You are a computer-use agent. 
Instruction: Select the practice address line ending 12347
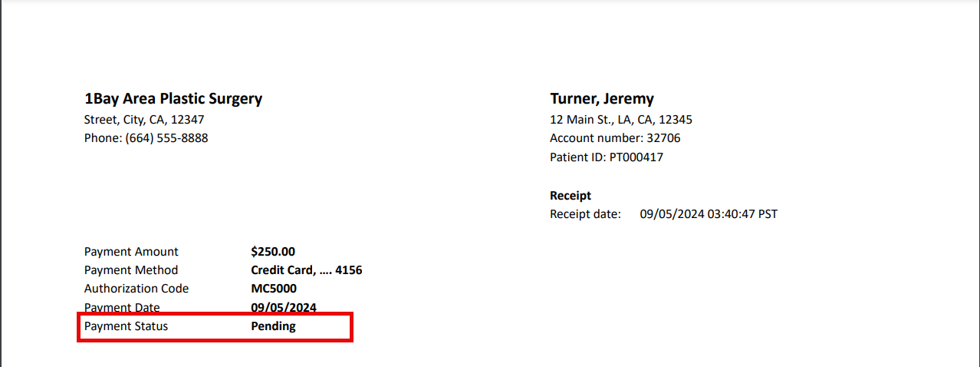pos(143,120)
